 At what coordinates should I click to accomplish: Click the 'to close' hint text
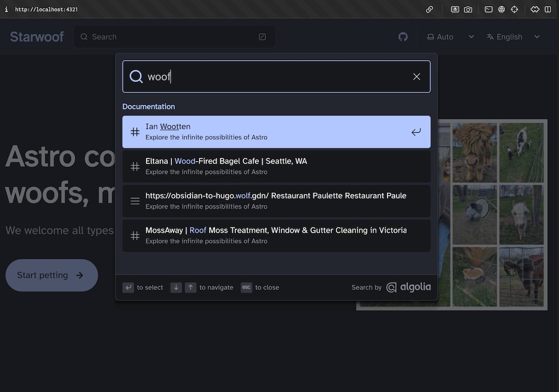click(267, 287)
